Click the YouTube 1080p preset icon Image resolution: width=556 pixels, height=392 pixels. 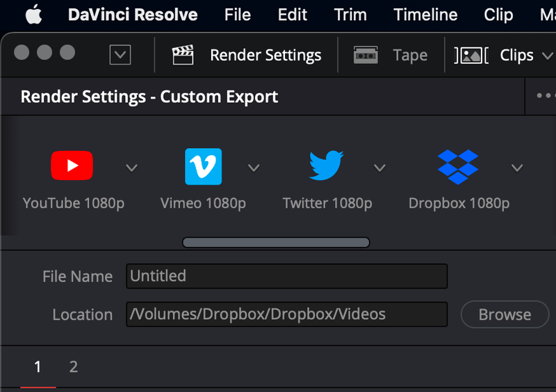pos(72,166)
